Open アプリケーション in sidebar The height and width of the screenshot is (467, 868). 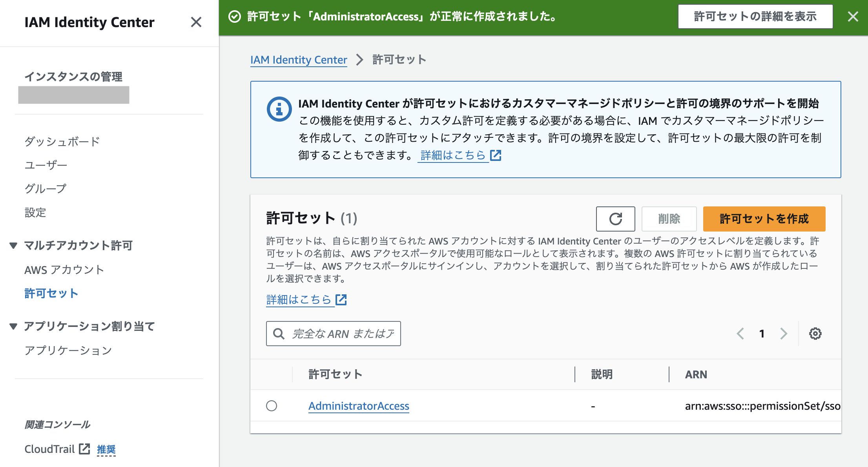[x=68, y=350]
